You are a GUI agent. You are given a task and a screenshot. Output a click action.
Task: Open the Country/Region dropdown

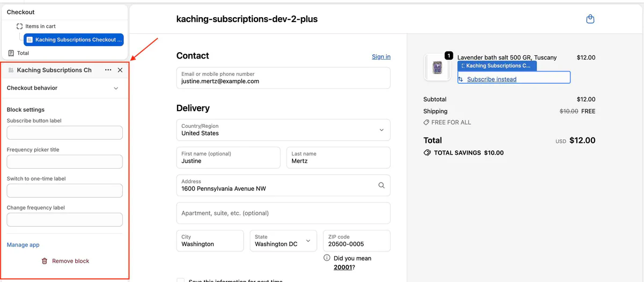click(283, 130)
